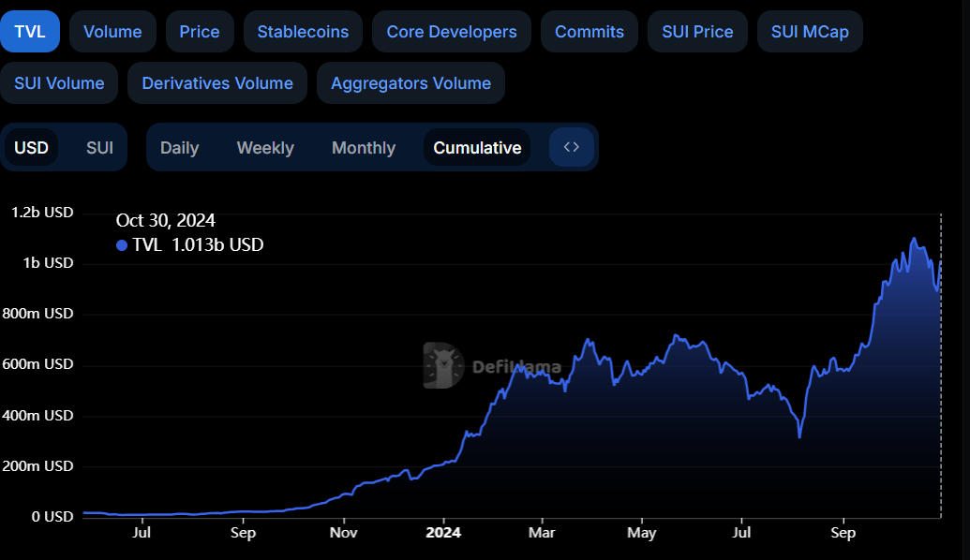Open the Aggregators Volume tab
This screenshot has height=560, width=970.
point(410,82)
